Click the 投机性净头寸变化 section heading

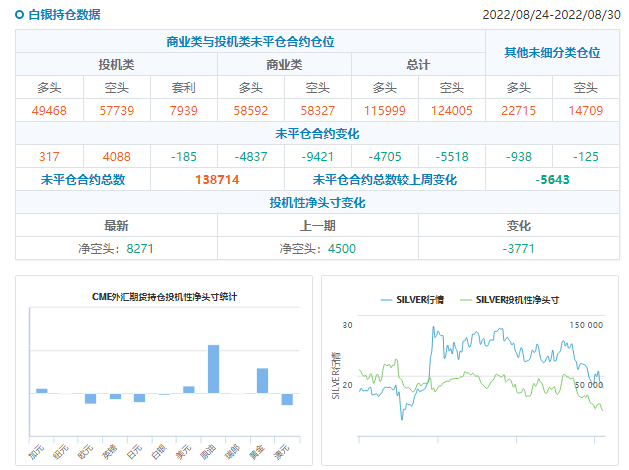[x=317, y=203]
